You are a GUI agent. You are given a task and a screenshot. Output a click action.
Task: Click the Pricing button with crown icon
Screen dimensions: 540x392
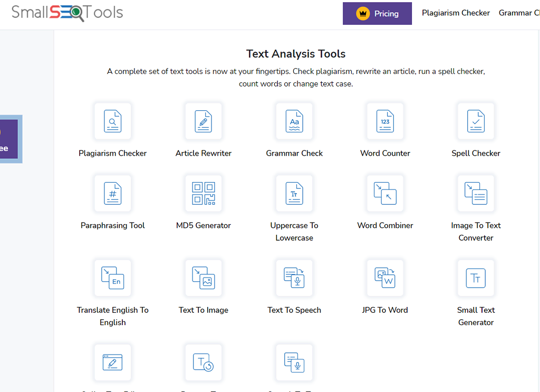[x=377, y=13]
